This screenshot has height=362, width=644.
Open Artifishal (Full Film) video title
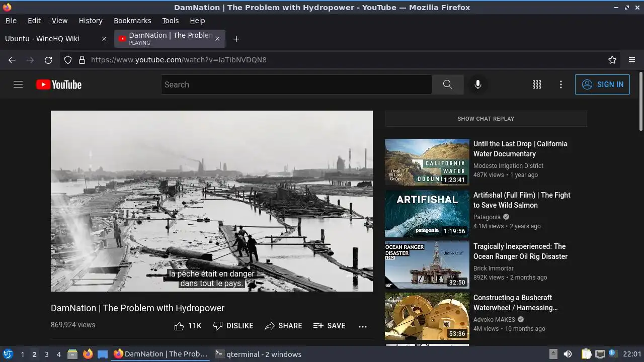522,200
